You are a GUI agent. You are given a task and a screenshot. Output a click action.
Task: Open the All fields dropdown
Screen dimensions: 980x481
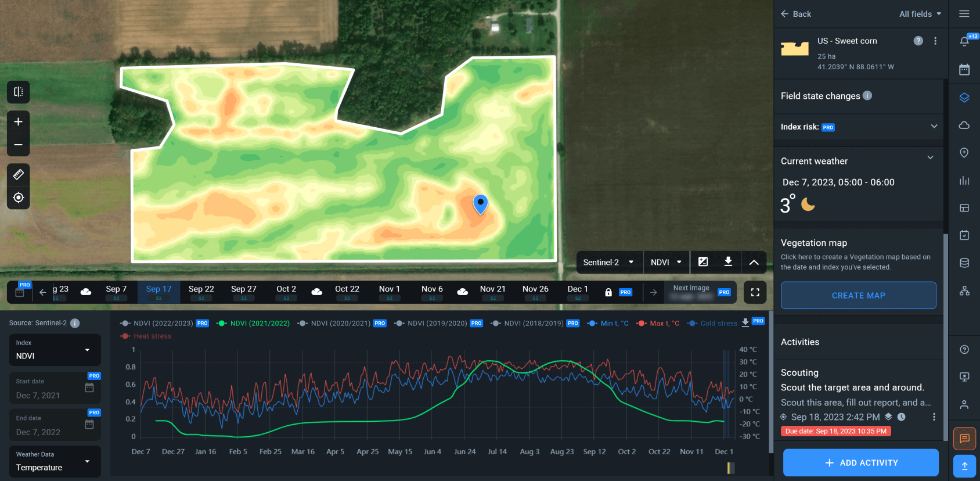coord(920,14)
